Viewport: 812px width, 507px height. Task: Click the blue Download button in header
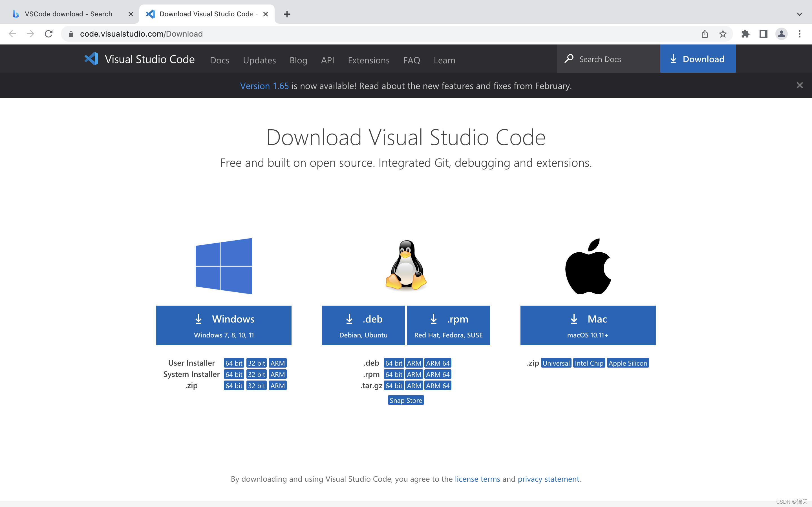pos(698,59)
